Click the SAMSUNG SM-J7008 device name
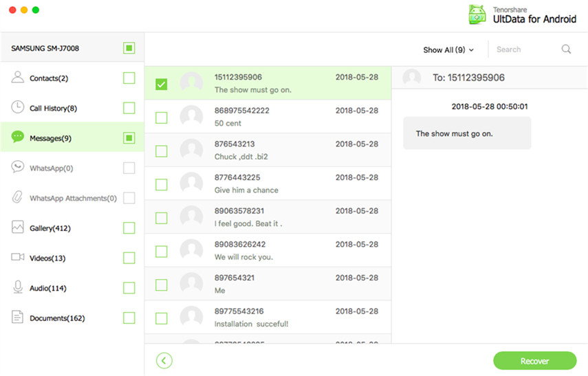 [x=45, y=48]
